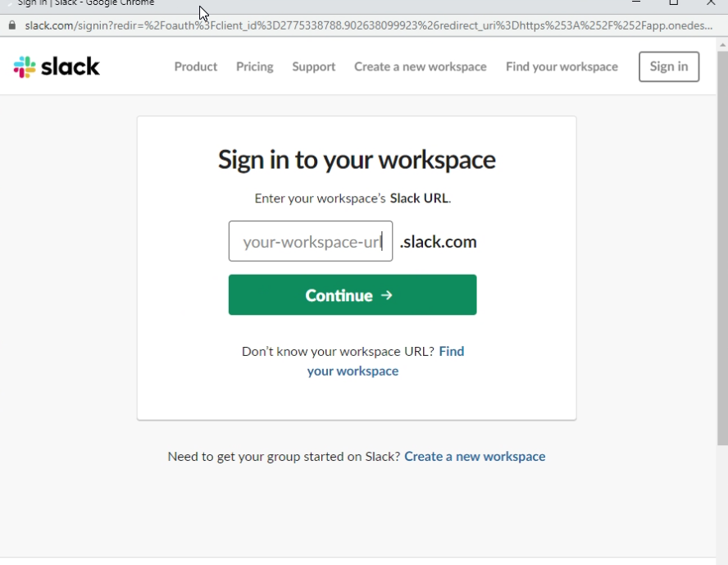Select Create a new workspace in the top navigation
Viewport: 728px width, 565px height.
tap(420, 66)
